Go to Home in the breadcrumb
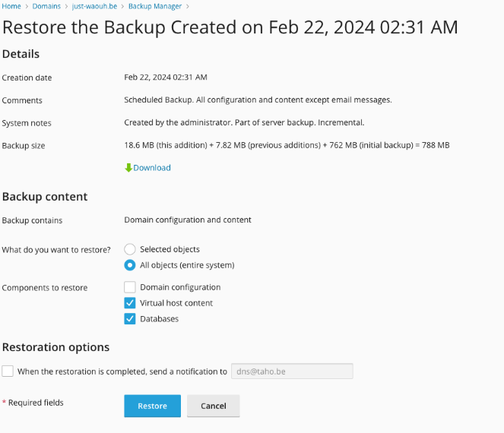Image resolution: width=504 pixels, height=433 pixels. (11, 6)
